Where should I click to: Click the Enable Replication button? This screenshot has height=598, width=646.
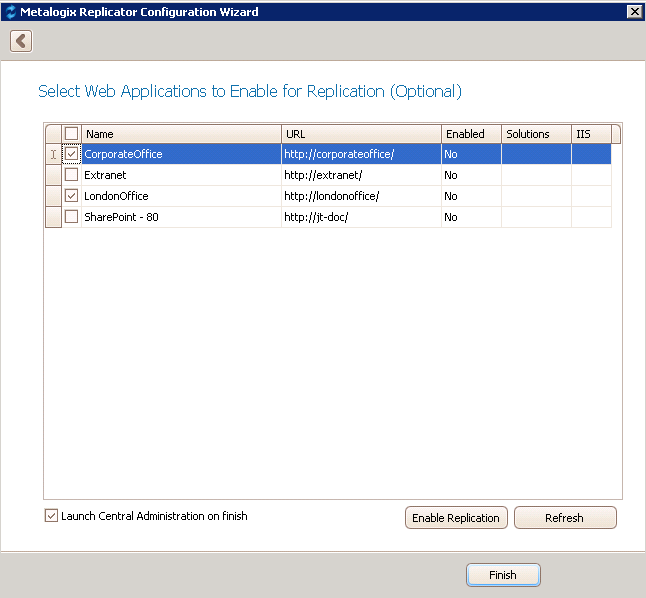456,518
